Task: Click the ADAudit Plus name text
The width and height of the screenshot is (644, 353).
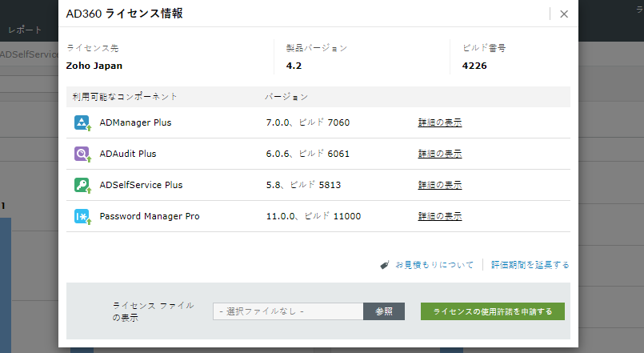Action: (128, 154)
